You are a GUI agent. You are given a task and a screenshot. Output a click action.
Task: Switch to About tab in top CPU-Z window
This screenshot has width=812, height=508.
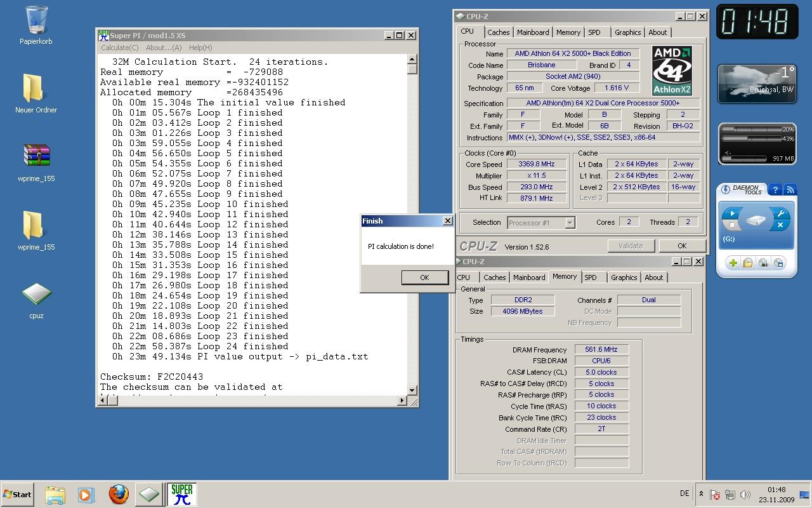click(x=657, y=32)
